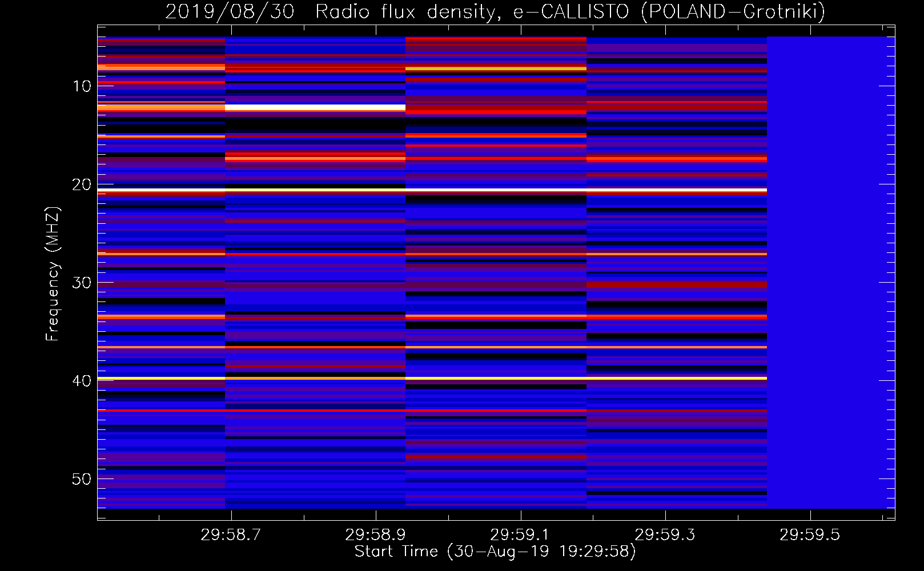Click the plot title 'Radio flux density, e-CALLISTO'
The height and width of the screenshot is (571, 924).
(472, 11)
